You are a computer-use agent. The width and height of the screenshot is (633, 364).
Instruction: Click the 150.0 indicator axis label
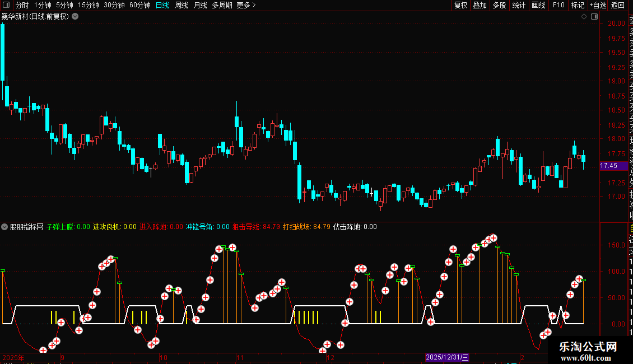pos(616,245)
